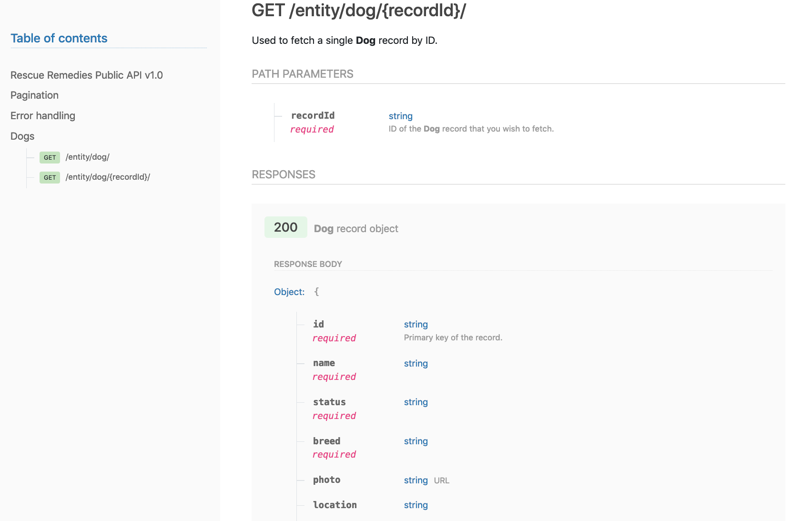The height and width of the screenshot is (521, 812).
Task: Click GET badge beside /entity/dog/{recordId}/ link
Action: 50,177
